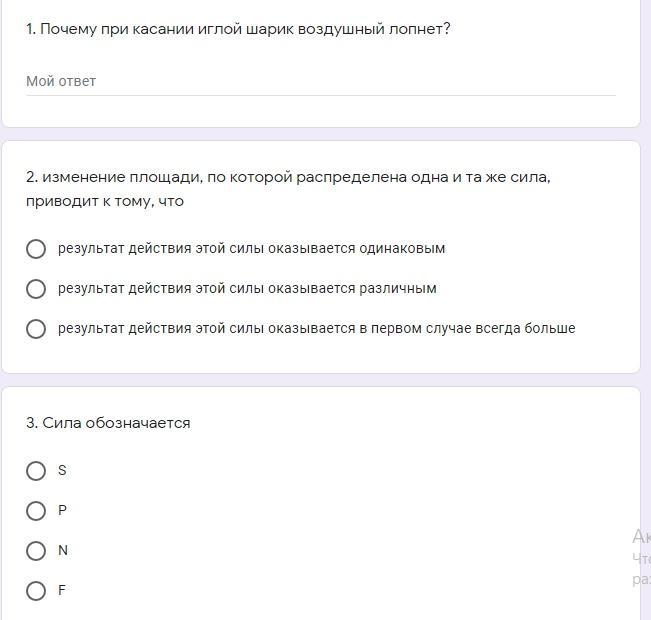The image size is (651, 620).
Task: Click the option text ending in 'всегда больше'
Action: pyautogui.click(x=316, y=328)
